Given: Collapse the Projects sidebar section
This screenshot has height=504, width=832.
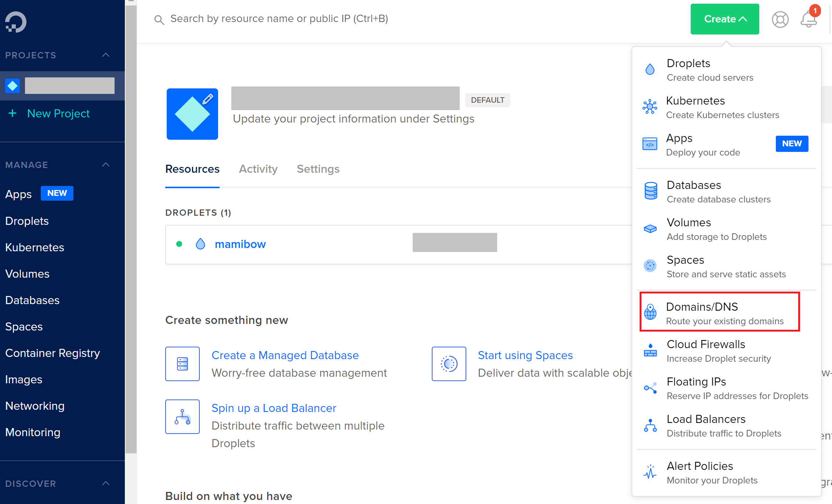Looking at the screenshot, I should coord(106,55).
